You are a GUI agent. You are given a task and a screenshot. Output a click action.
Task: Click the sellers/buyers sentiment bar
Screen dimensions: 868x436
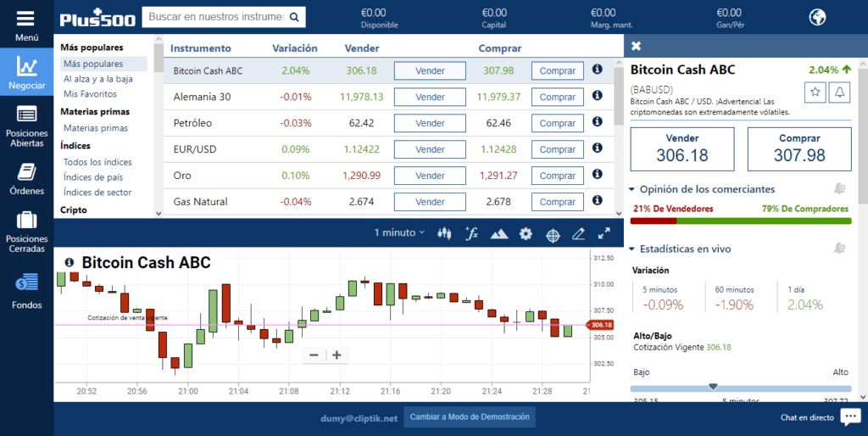pos(741,221)
